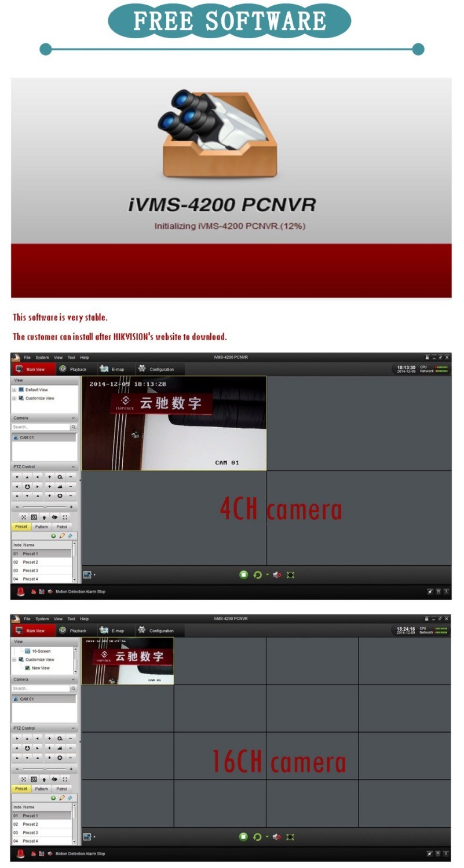464x868 pixels.
Task: Click the camera search magnifier in 16CH window
Action: [x=73, y=689]
